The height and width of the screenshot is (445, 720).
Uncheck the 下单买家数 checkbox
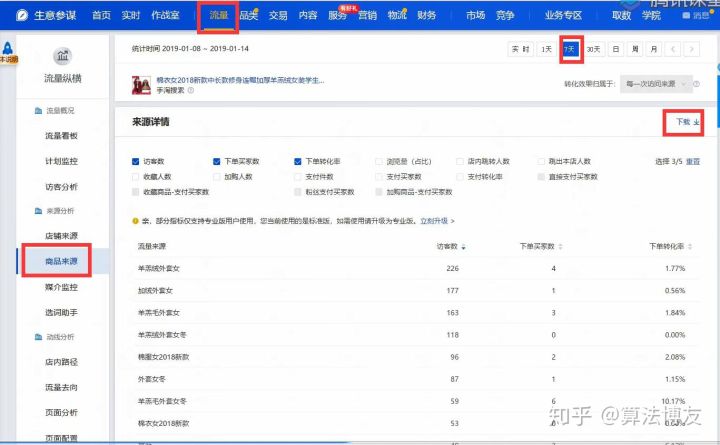(216, 161)
